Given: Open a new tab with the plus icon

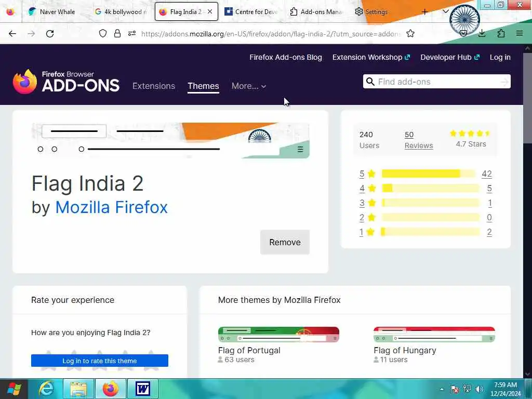Looking at the screenshot, I should pos(424,12).
